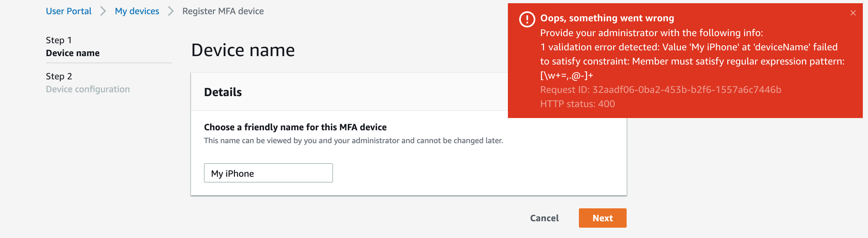The height and width of the screenshot is (238, 868).
Task: Go to My devices breadcrumb
Action: pos(137,11)
